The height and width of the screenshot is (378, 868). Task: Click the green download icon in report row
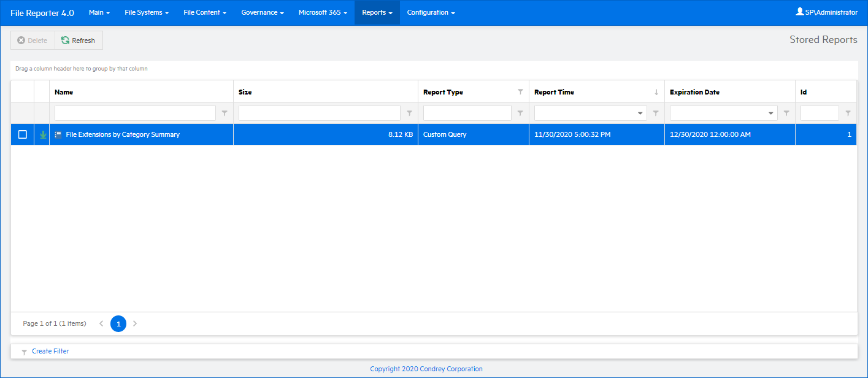tap(42, 134)
